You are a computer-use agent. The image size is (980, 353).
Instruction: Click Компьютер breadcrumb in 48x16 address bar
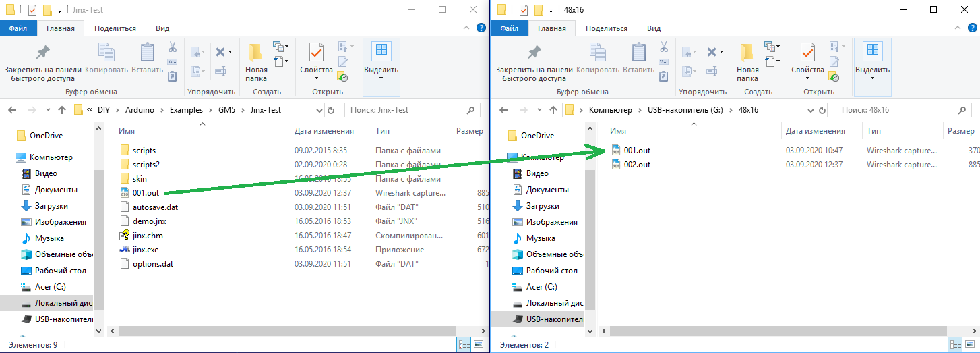611,109
